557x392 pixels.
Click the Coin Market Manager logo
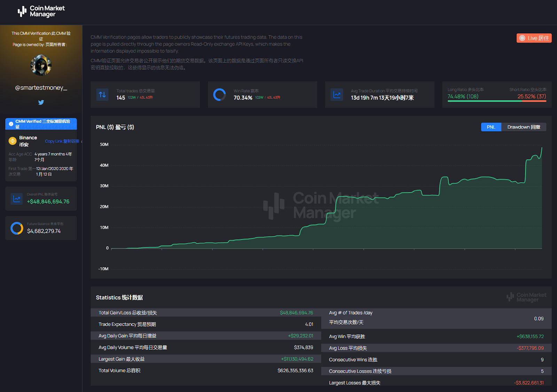point(41,11)
